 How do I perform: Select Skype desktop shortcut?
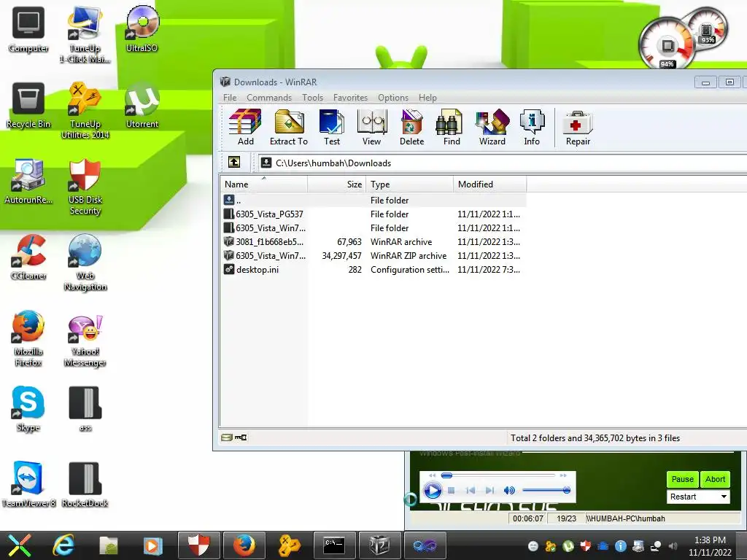tap(28, 409)
